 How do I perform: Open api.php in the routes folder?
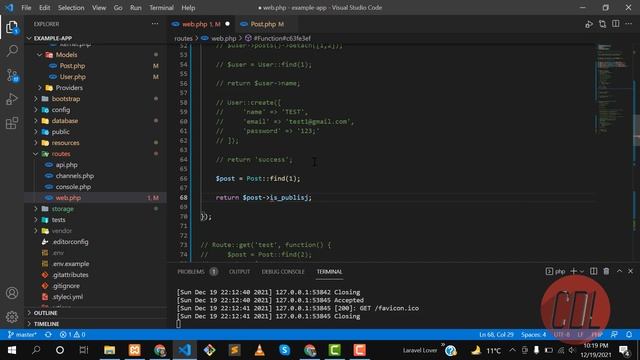coord(66,165)
